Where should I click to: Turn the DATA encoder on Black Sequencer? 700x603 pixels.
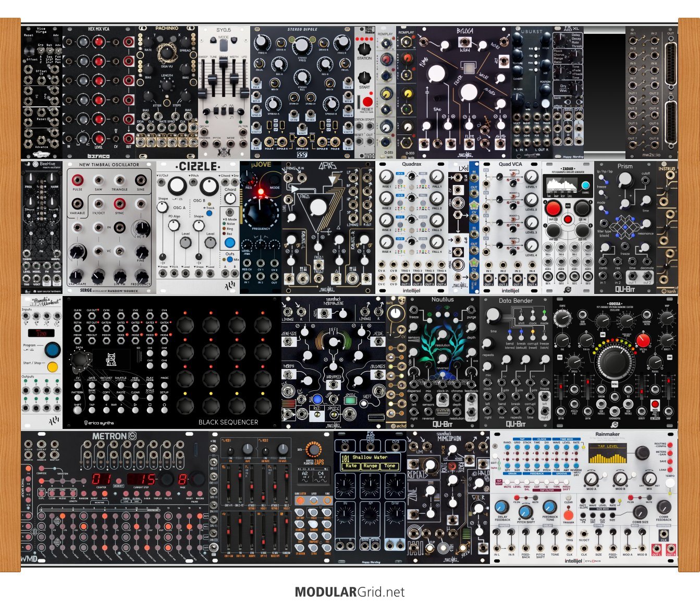[80, 360]
